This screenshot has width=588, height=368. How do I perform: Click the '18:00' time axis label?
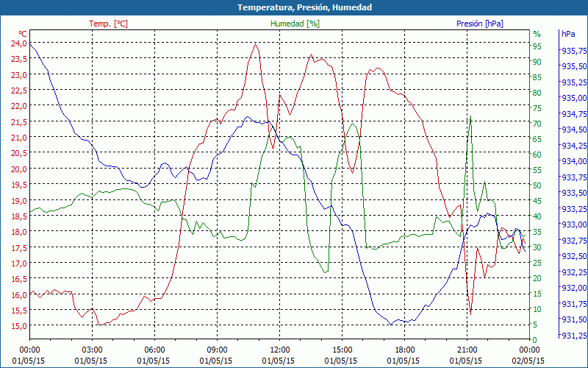coord(405,350)
